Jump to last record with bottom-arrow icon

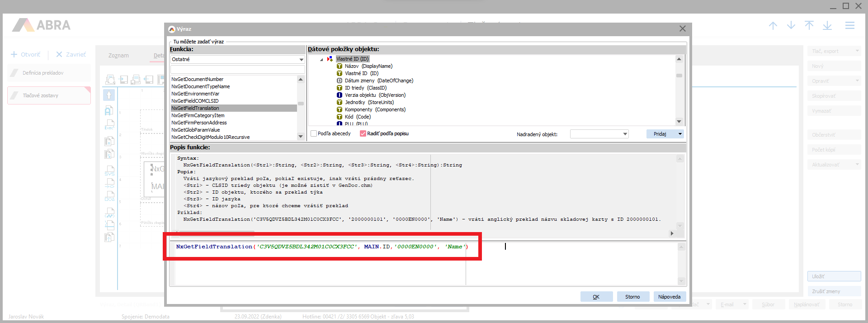point(827,26)
